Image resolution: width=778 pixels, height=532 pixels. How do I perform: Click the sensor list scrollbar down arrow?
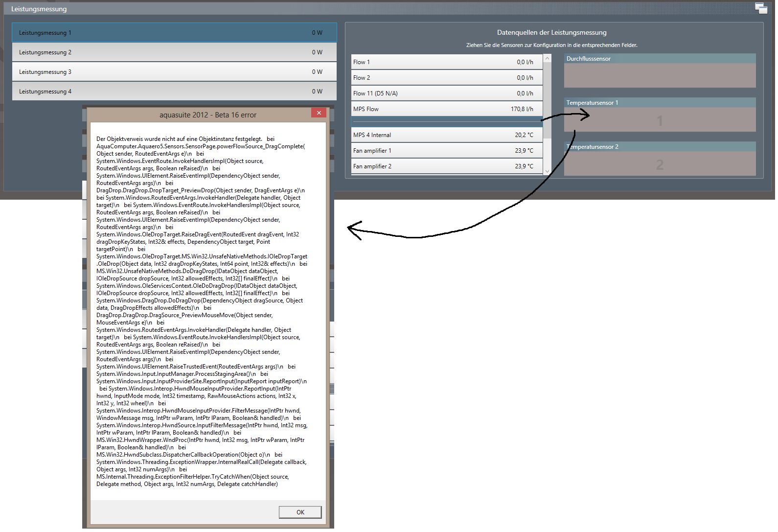(x=548, y=171)
